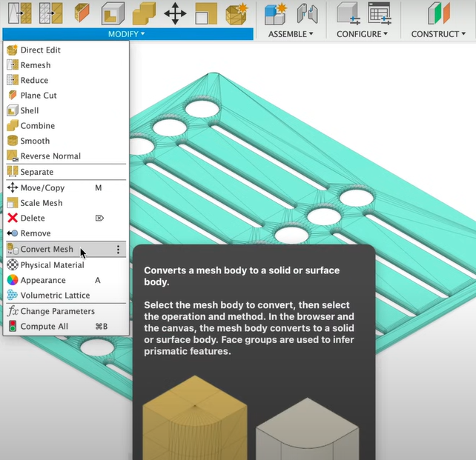The image size is (476, 460).
Task: Choose Convert Mesh from the Modify menu
Action: [x=47, y=250]
